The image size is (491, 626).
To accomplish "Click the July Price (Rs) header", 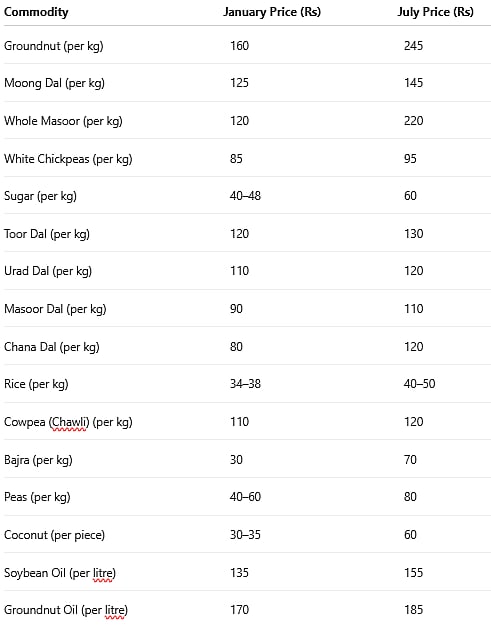I will 436,12.
